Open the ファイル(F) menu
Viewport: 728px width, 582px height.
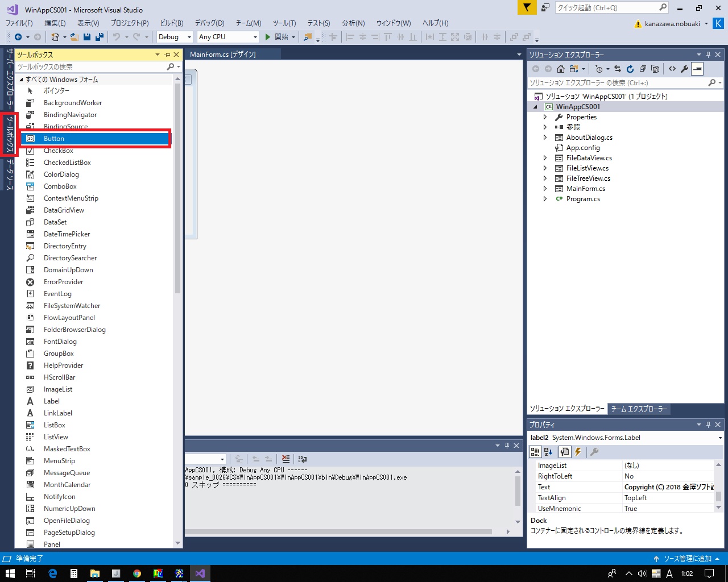click(x=19, y=23)
